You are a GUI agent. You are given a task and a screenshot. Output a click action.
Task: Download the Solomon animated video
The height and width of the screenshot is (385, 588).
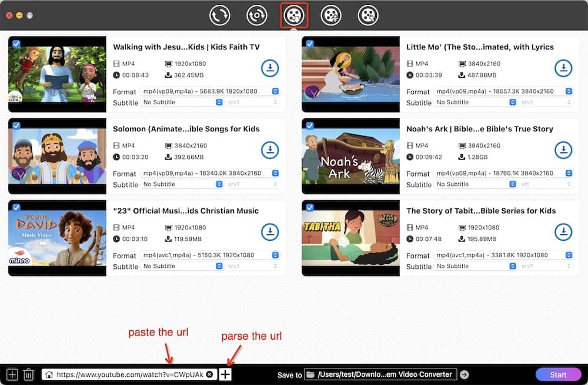point(270,150)
